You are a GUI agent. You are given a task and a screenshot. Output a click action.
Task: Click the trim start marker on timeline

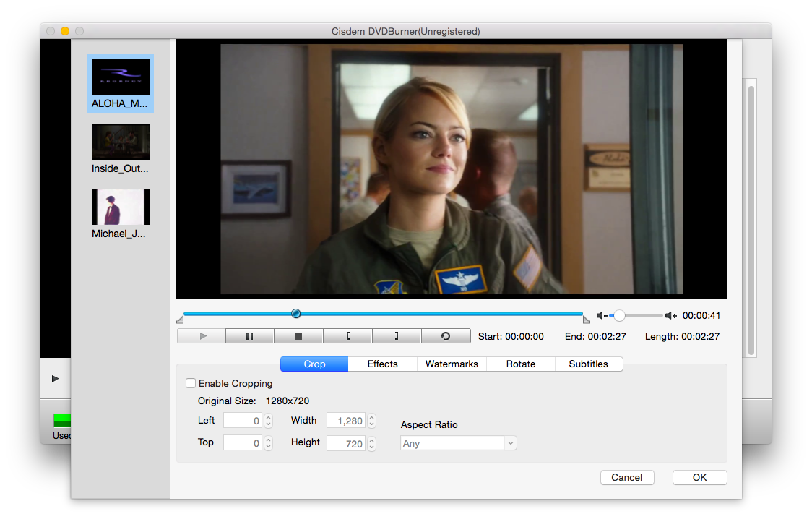pos(180,320)
